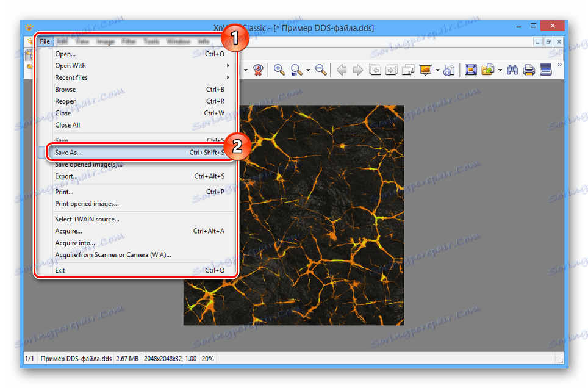This screenshot has height=388, width=588.
Task: Select the Zoom In tool
Action: [x=280, y=70]
